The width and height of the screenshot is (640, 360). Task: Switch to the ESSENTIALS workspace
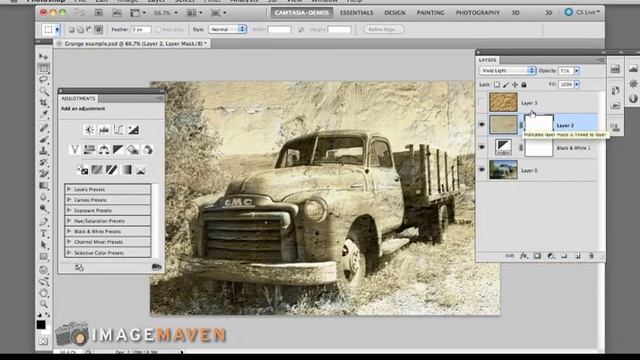pos(357,13)
